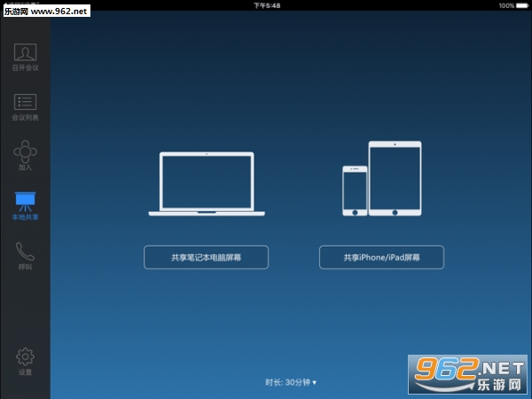Image resolution: width=532 pixels, height=399 pixels.
Task: Click the 设置 text label
Action: coord(25,372)
